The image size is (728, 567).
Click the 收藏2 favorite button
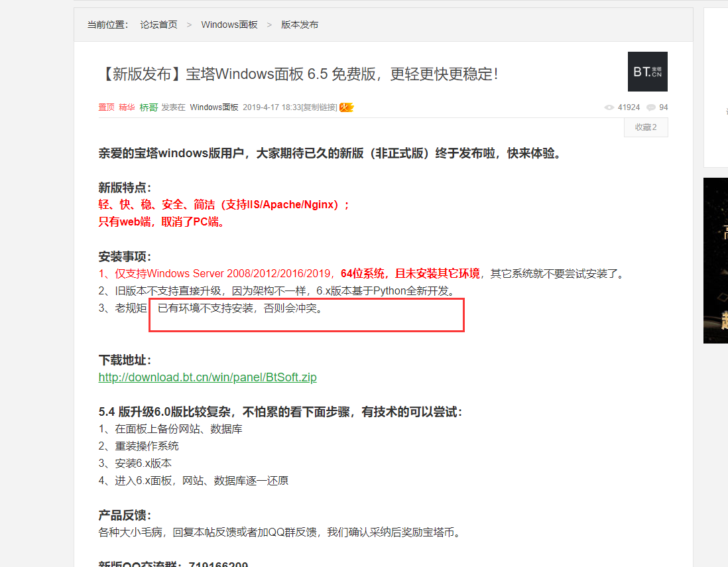point(646,127)
